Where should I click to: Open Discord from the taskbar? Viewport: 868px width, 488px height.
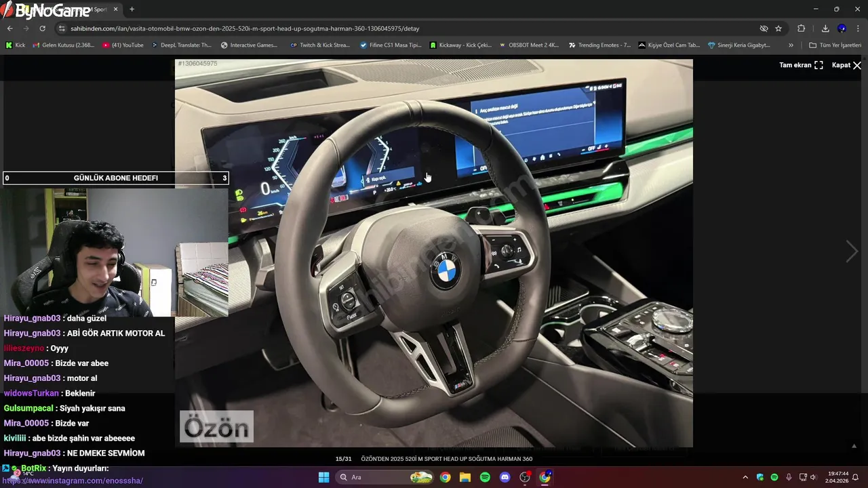[x=505, y=477]
